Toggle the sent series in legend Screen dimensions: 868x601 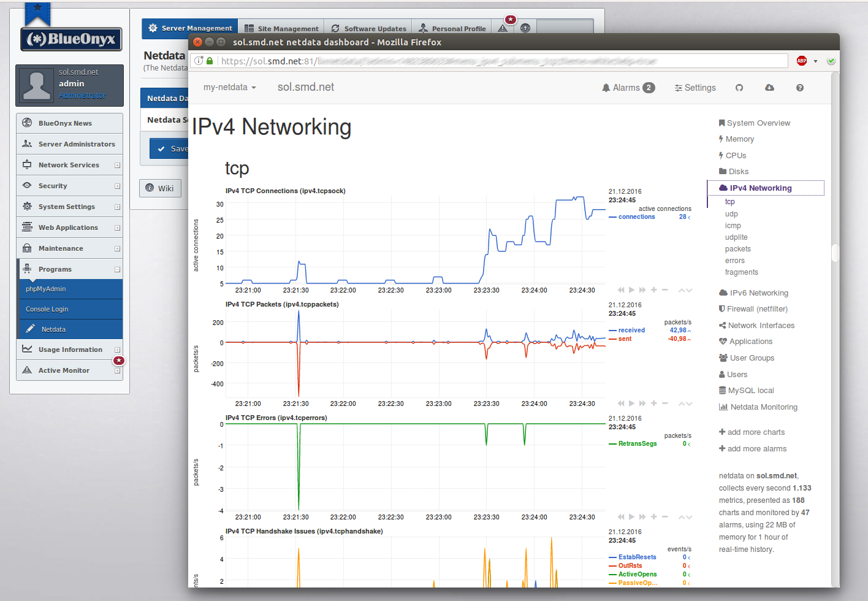[620, 339]
